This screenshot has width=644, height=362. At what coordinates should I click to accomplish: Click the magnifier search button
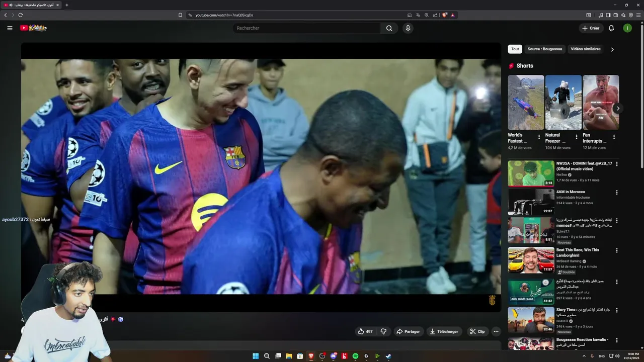click(389, 28)
